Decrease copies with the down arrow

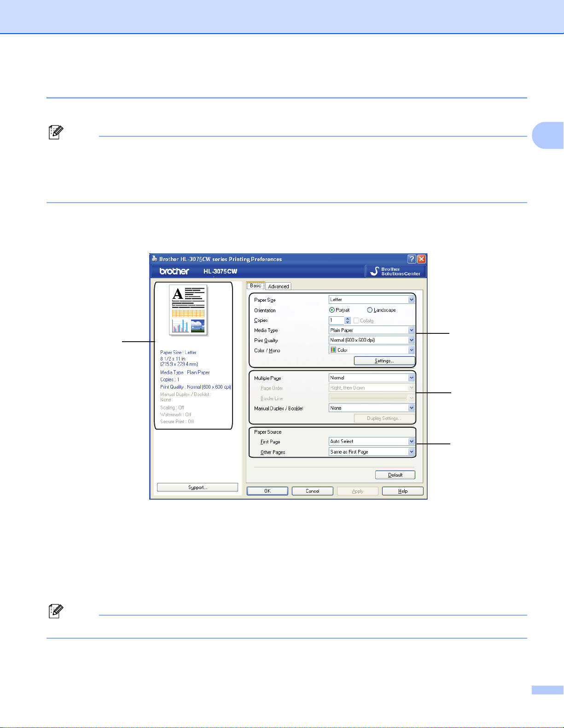click(348, 322)
